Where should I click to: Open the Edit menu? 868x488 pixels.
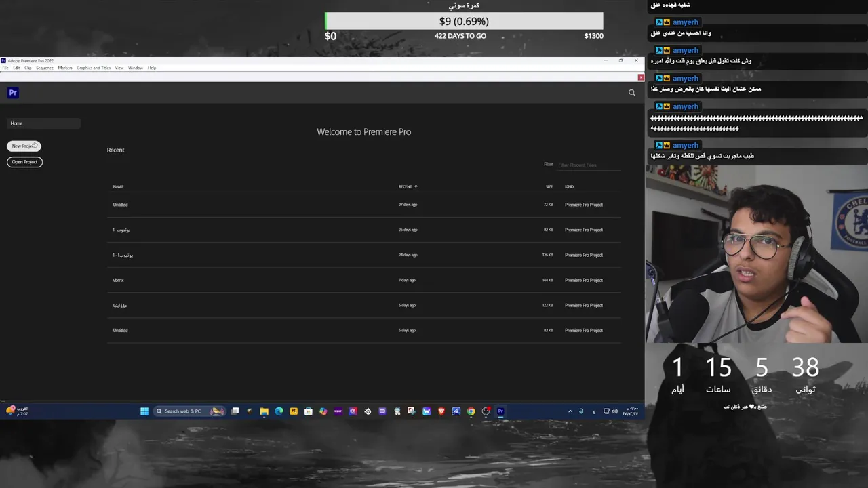16,68
